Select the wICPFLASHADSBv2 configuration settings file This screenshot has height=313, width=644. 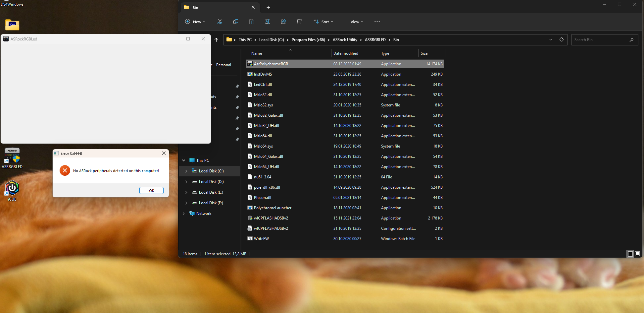(345, 228)
